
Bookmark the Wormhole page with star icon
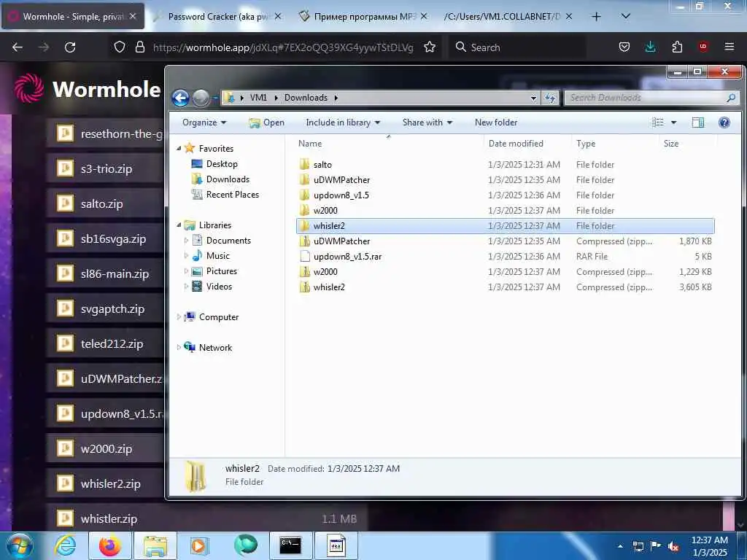point(429,47)
